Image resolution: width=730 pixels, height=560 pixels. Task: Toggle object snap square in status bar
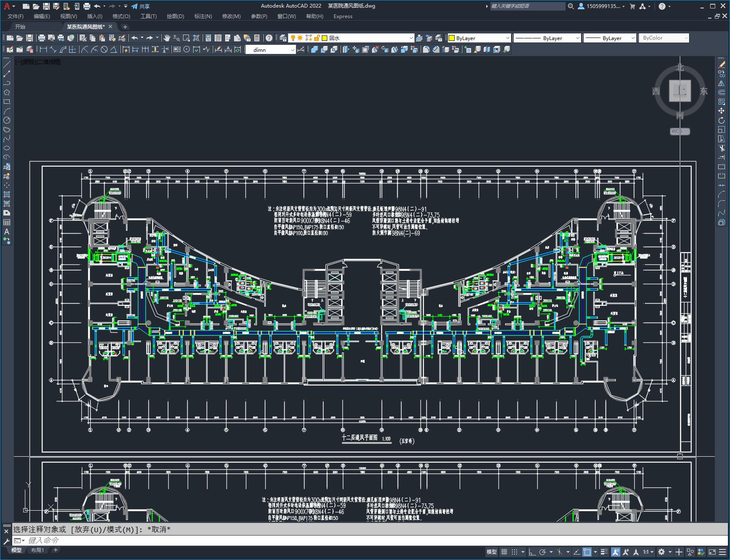click(x=587, y=552)
